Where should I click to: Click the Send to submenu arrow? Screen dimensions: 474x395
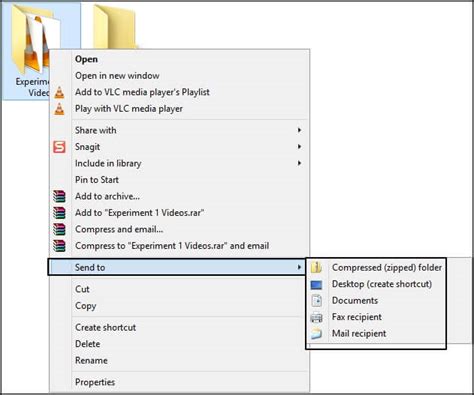click(x=299, y=267)
